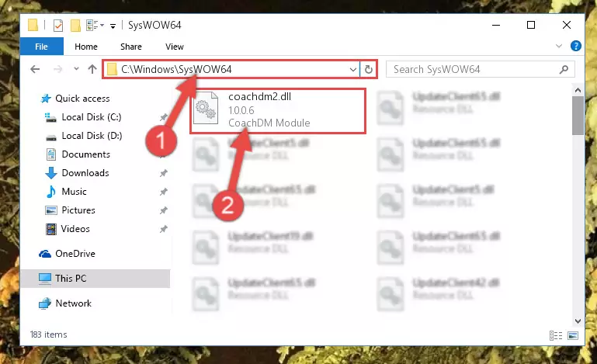The width and height of the screenshot is (597, 364).
Task: Open Documents in the sidebar
Action: tap(78, 154)
